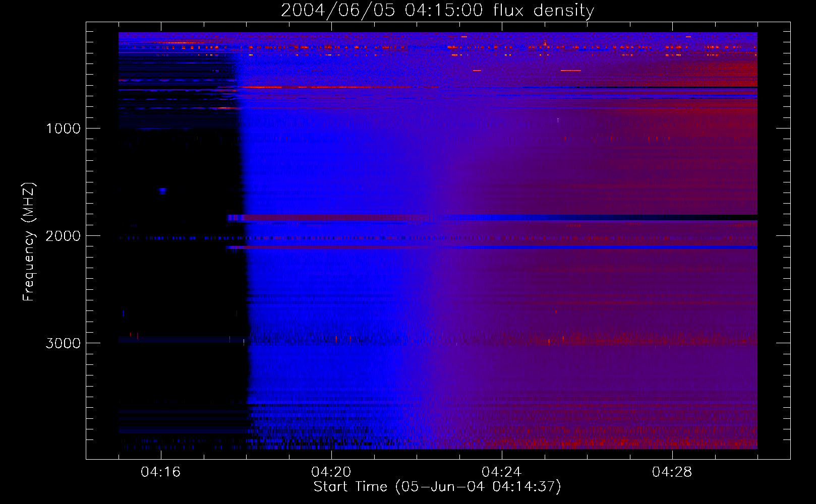Click the '1000' frequency tick label
Viewport: 816px width, 504px height.
(x=63, y=129)
